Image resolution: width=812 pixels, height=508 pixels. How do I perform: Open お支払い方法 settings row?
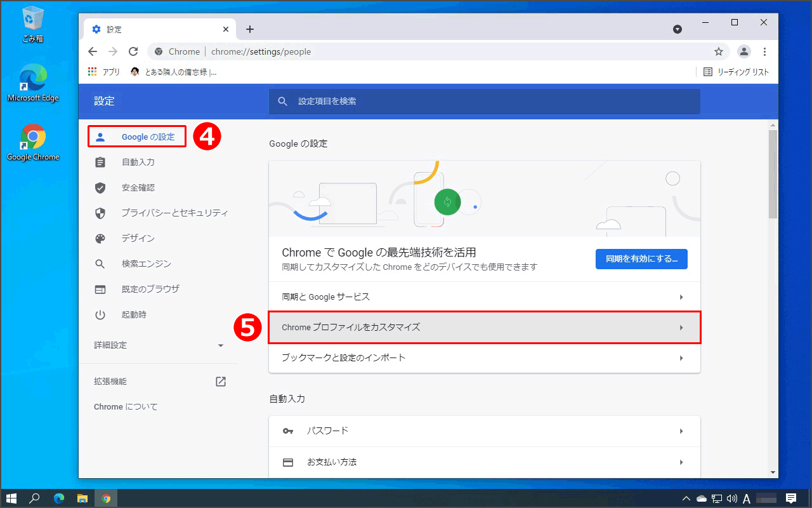[485, 462]
